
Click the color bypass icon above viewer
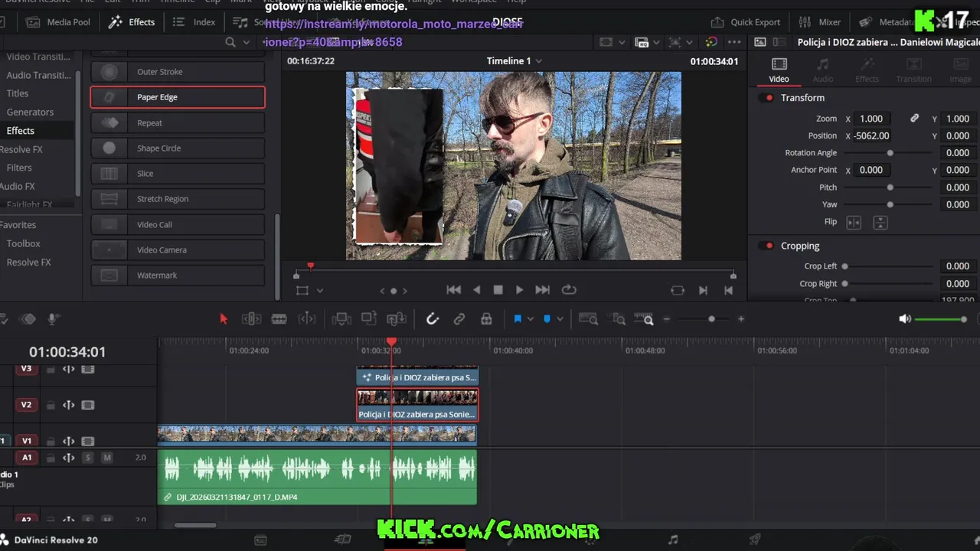point(711,42)
